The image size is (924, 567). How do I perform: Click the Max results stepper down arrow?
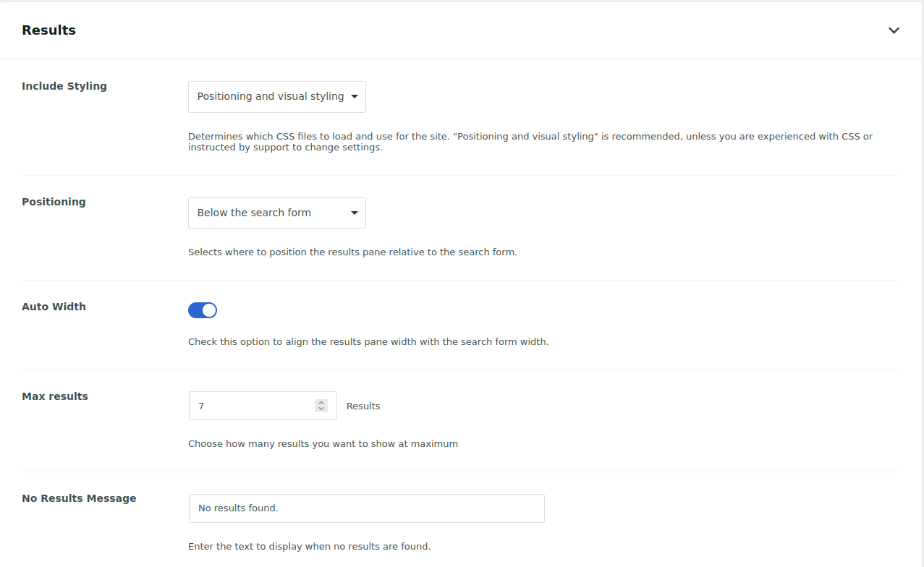pos(321,409)
